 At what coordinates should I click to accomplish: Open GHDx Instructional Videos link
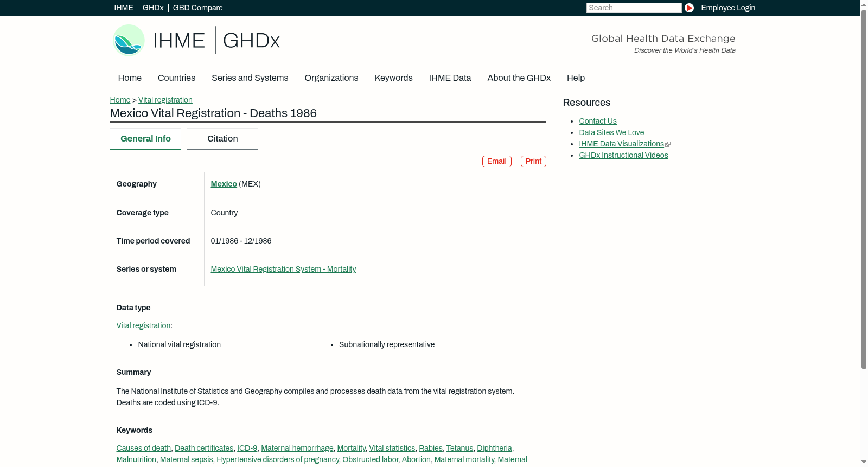point(623,155)
